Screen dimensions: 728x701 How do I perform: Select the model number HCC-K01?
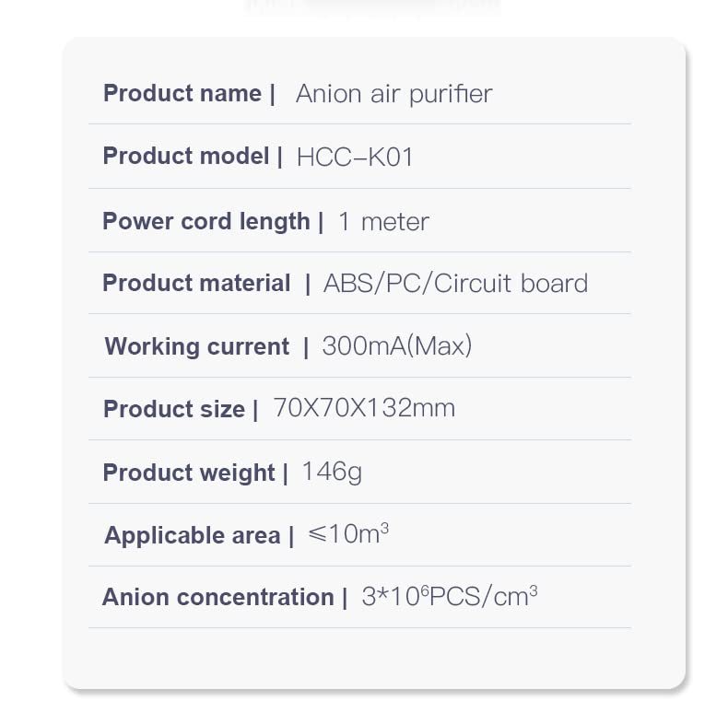point(355,158)
